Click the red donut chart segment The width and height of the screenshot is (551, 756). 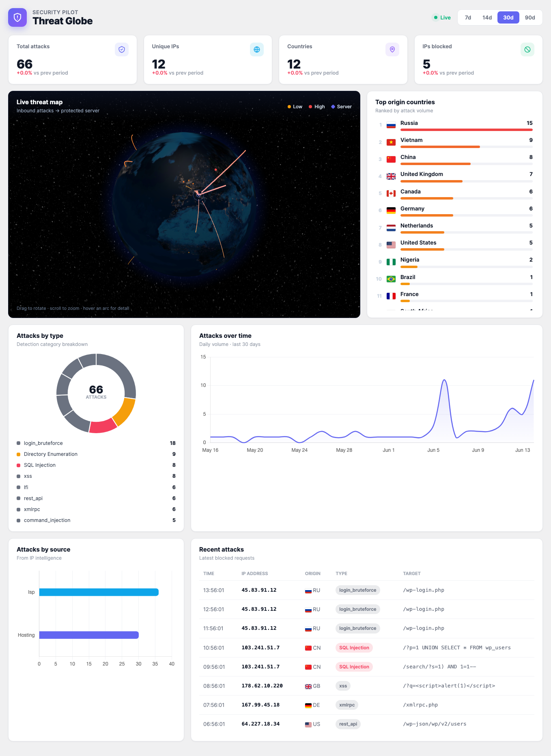[103, 426]
